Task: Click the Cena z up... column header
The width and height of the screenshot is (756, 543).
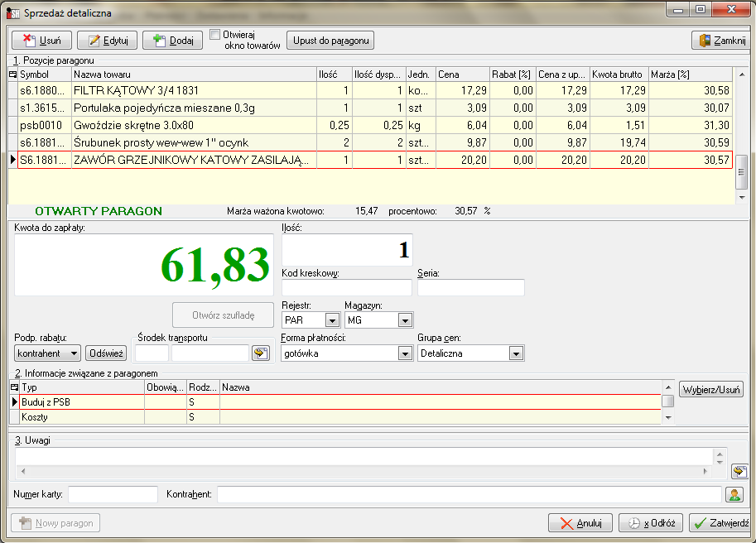Action: pos(563,74)
